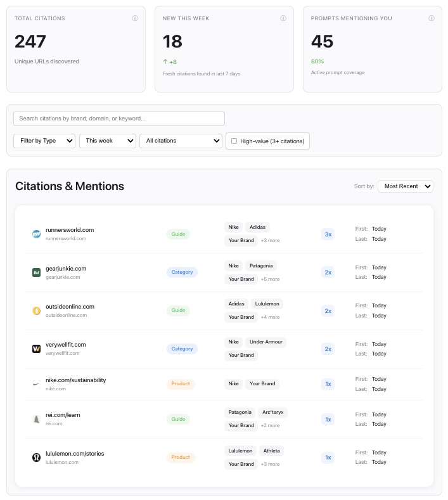448x500 pixels.
Task: Click the 80% prompt coverage value
Action: [x=317, y=61]
